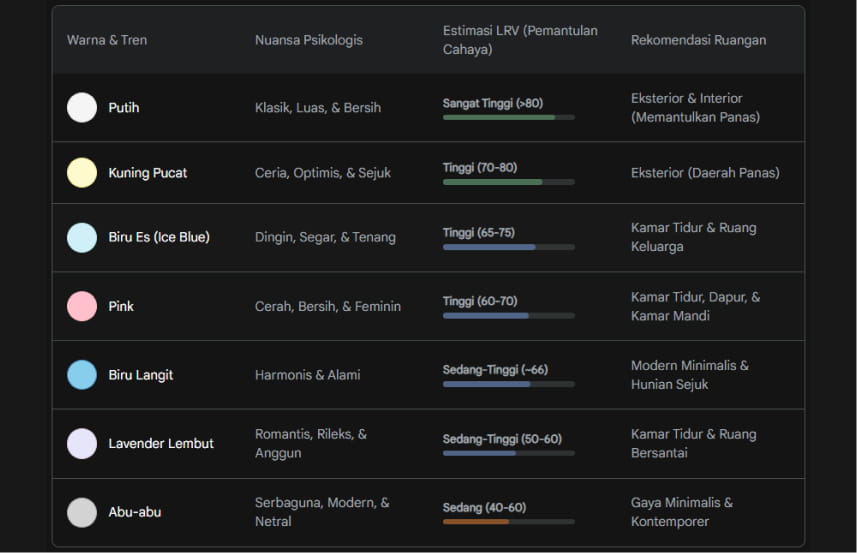Click the Sangat Tinggi (>80) LRV bar

coord(508,117)
